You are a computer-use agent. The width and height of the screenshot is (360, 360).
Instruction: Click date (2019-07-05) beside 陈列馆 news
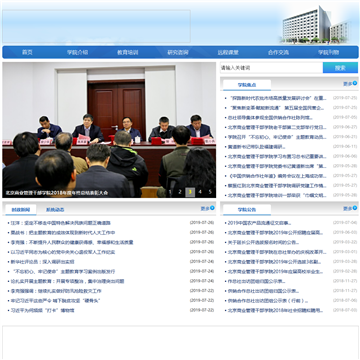345,117
